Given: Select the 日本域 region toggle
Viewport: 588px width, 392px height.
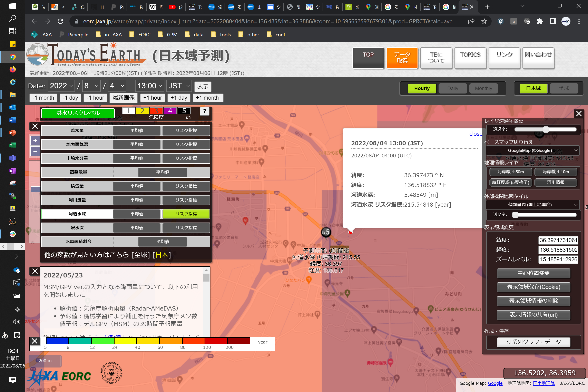Looking at the screenshot, I should pos(533,88).
